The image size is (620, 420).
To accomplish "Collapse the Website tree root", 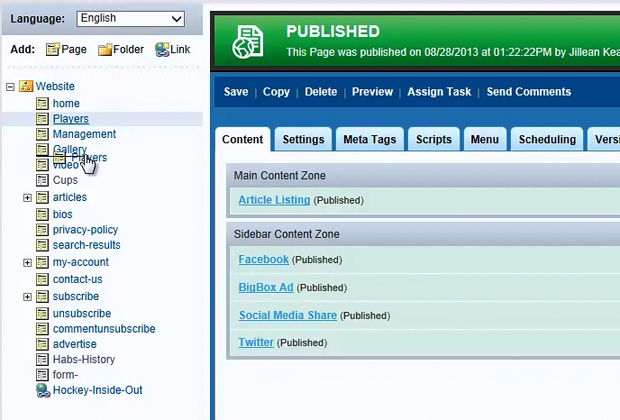I will [11, 87].
